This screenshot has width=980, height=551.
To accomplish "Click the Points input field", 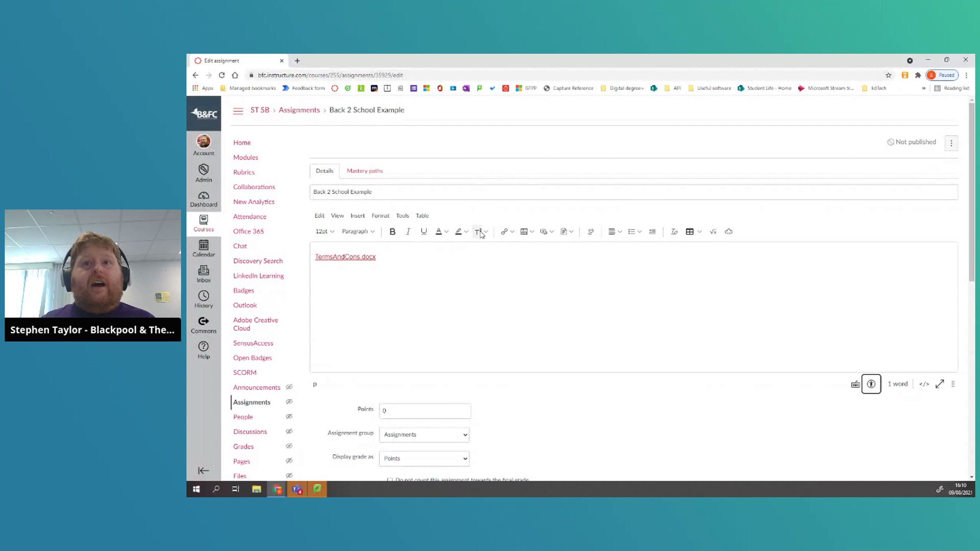I will pyautogui.click(x=425, y=411).
